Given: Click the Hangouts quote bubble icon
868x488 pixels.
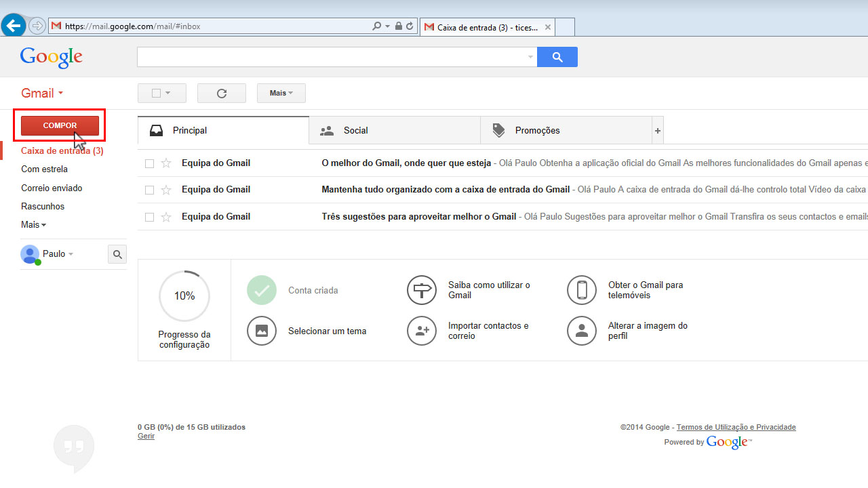Looking at the screenshot, I should point(74,448).
